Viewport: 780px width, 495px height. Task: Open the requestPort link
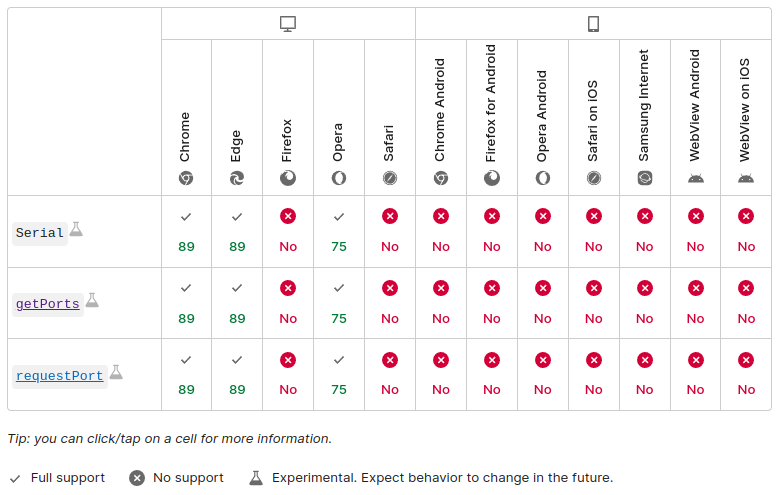[x=59, y=376]
